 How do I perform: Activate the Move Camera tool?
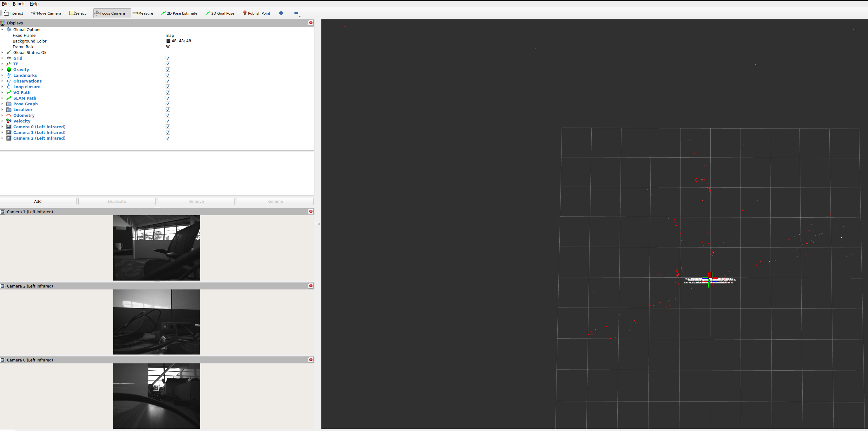(46, 13)
